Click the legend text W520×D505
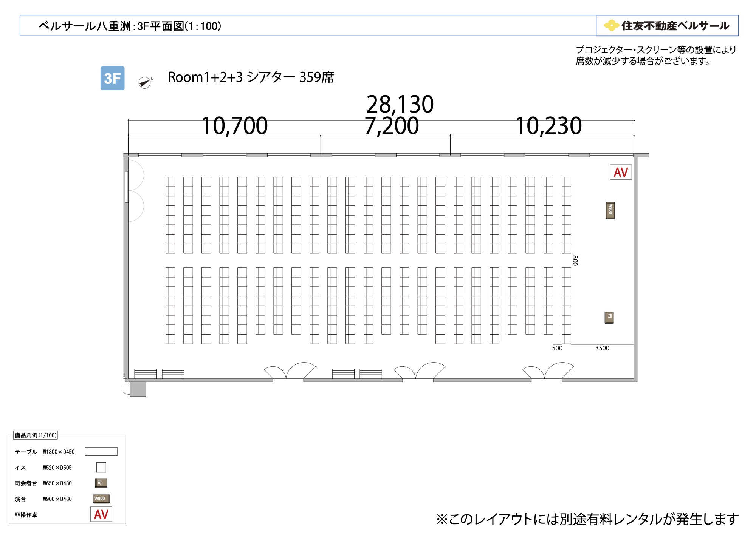The height and width of the screenshot is (534, 756). [57, 468]
